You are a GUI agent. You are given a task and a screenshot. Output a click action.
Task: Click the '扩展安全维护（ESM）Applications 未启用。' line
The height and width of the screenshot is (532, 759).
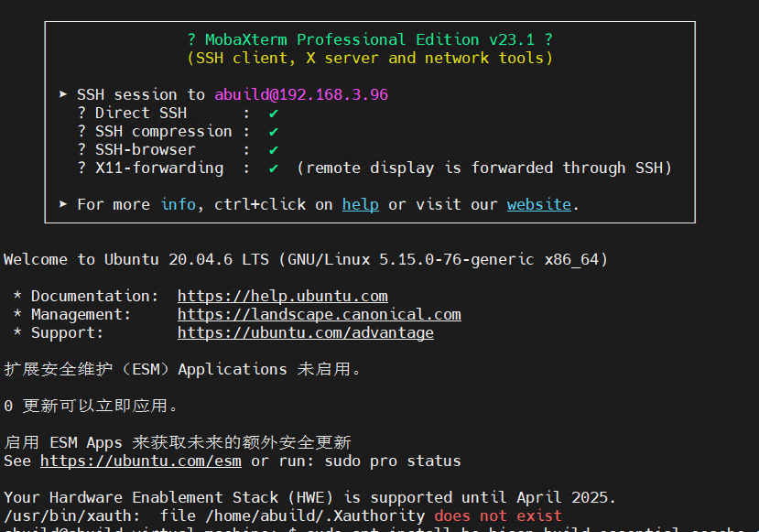(182, 369)
